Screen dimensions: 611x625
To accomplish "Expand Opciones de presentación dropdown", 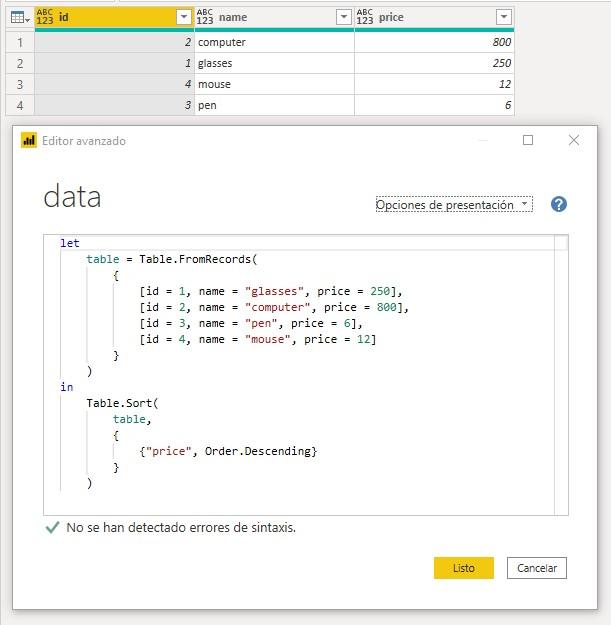I will pyautogui.click(x=454, y=204).
